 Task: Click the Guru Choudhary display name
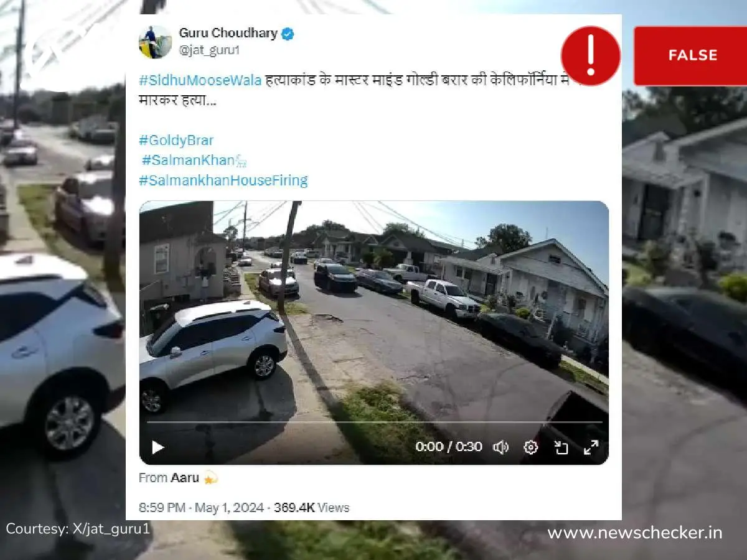pos(228,33)
